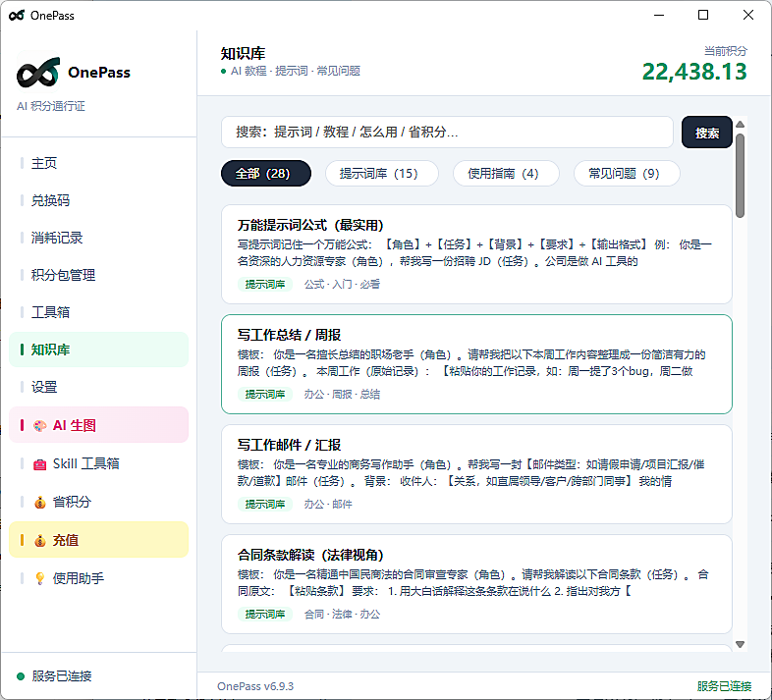Click the AI 教程 · 提示词 · 常见问题 subtitle
772x700 pixels.
click(296, 71)
